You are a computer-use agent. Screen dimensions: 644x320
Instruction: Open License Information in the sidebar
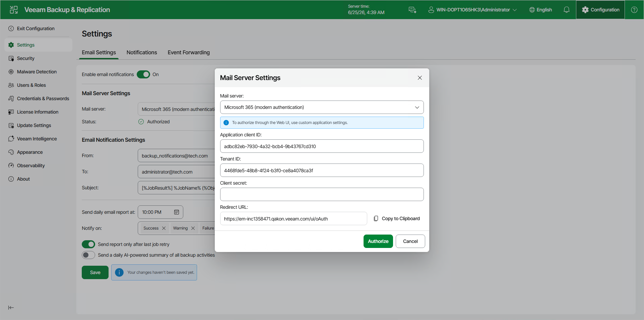38,112
